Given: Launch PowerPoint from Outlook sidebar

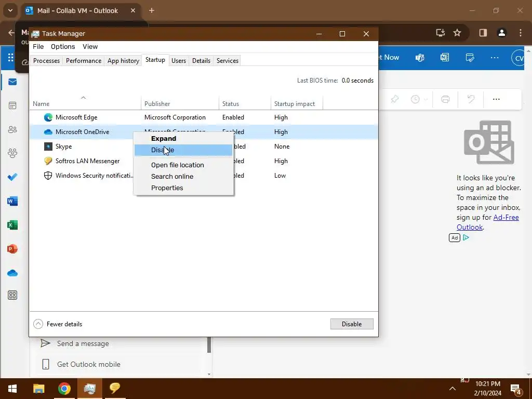Looking at the screenshot, I should pyautogui.click(x=12, y=249).
